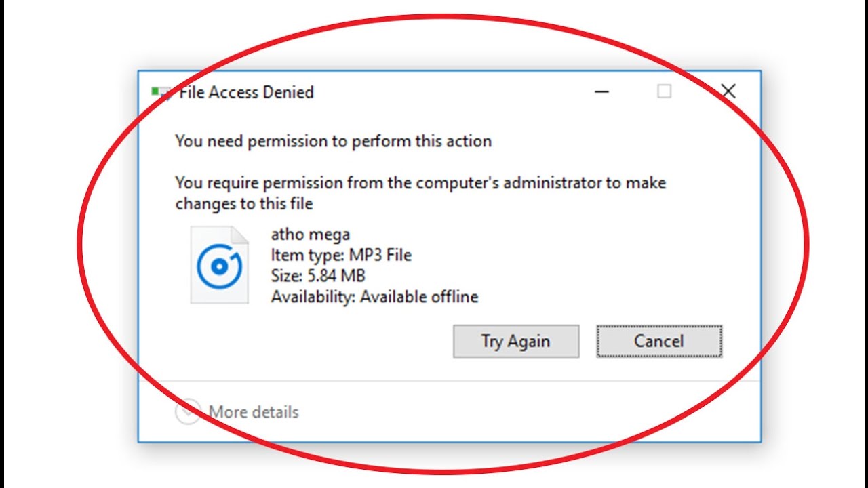Click the More details label
The image size is (868, 488).
(x=254, y=411)
